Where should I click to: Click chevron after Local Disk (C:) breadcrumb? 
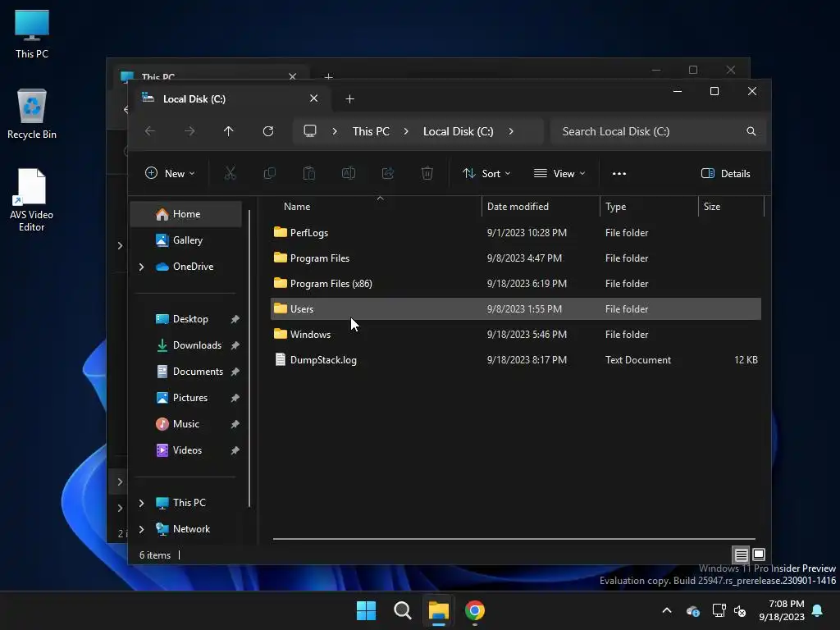[x=511, y=131]
